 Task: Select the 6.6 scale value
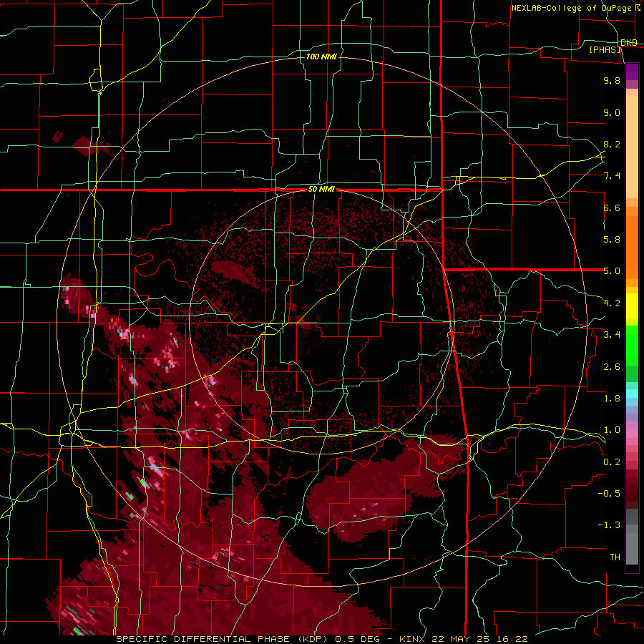tap(612, 208)
